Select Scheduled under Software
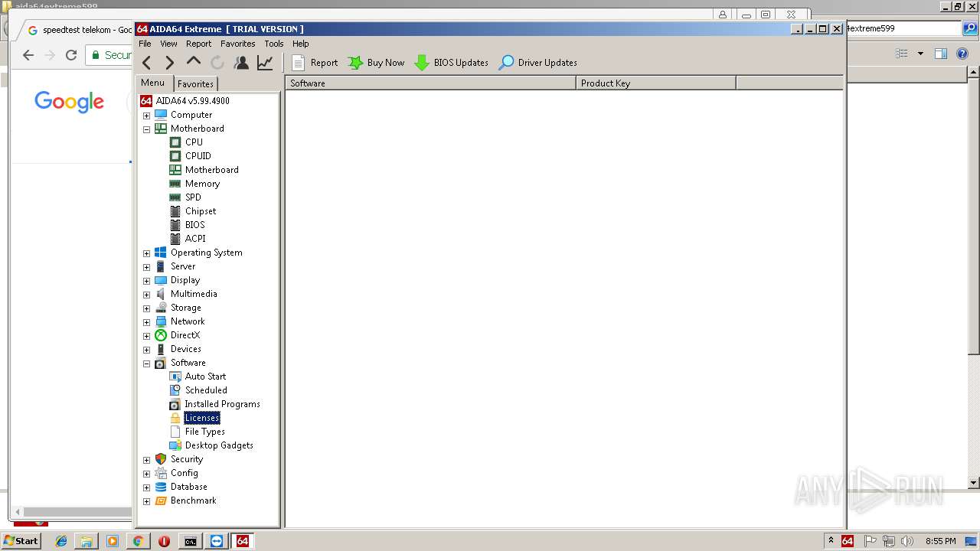Image resolution: width=980 pixels, height=551 pixels. pyautogui.click(x=206, y=390)
